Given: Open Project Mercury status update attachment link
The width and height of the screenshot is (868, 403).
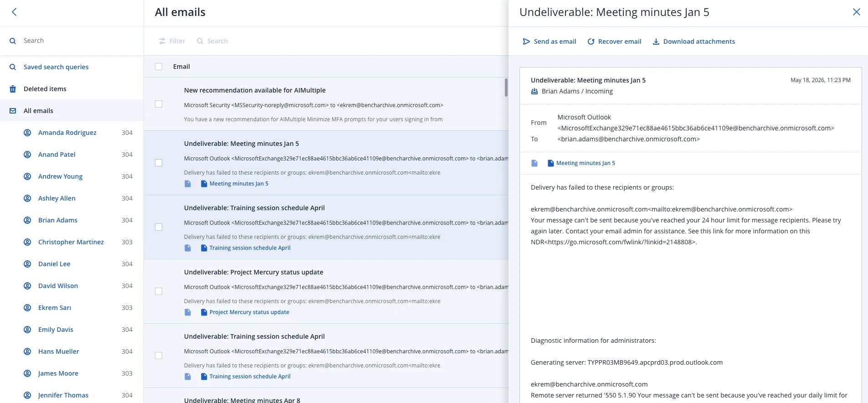Looking at the screenshot, I should click(x=249, y=312).
